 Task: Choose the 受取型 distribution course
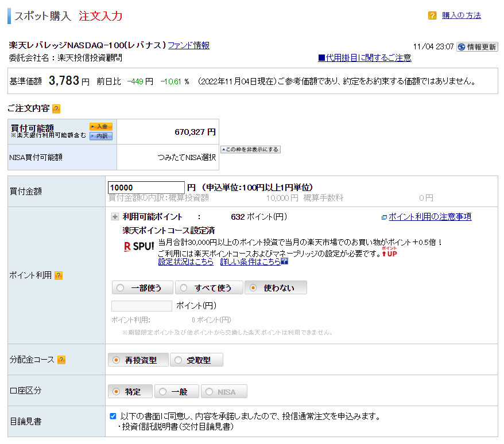click(196, 360)
